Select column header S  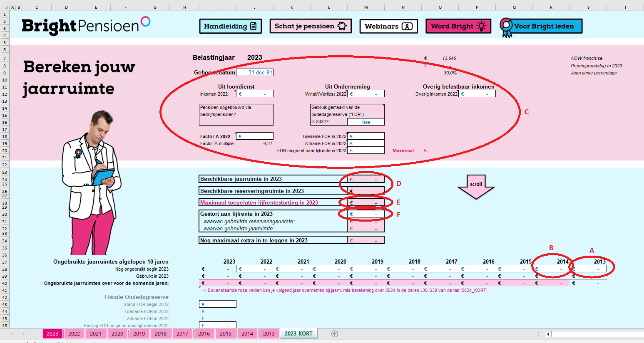[588, 7]
